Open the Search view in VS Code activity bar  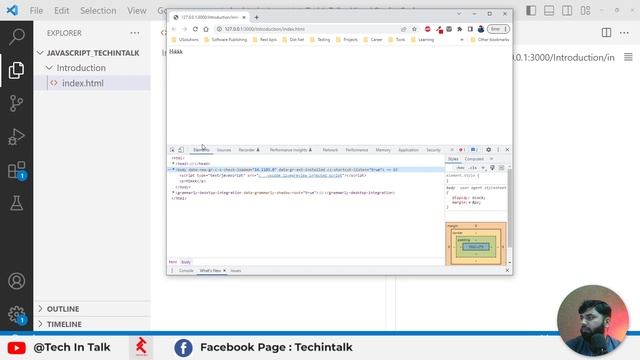tap(16, 37)
